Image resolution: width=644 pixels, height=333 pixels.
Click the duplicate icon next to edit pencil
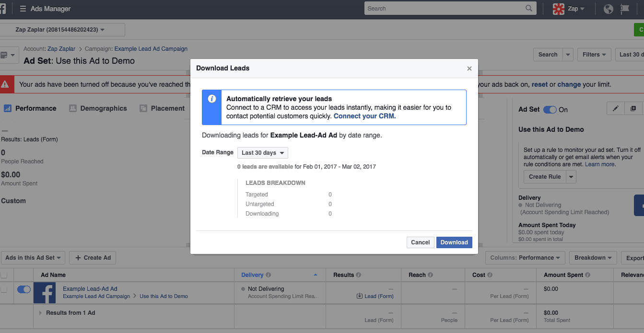(633, 109)
